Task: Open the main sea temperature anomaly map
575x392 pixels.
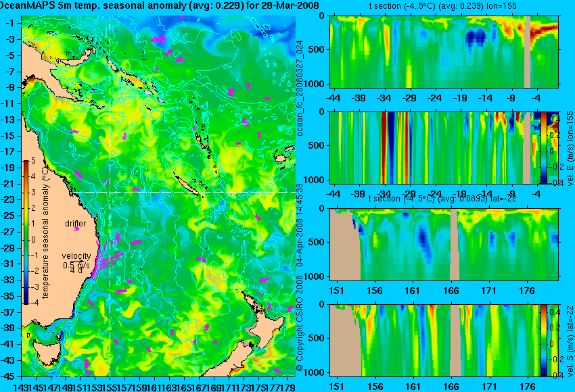Action: [x=158, y=196]
